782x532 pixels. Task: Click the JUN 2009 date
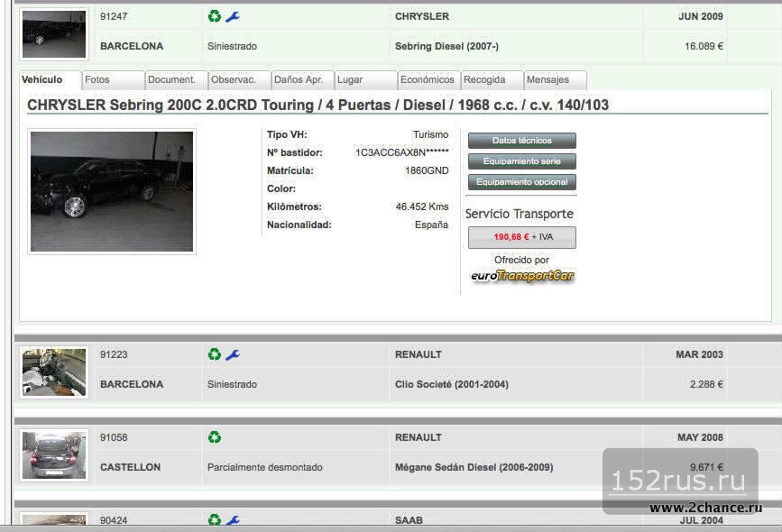pyautogui.click(x=701, y=16)
